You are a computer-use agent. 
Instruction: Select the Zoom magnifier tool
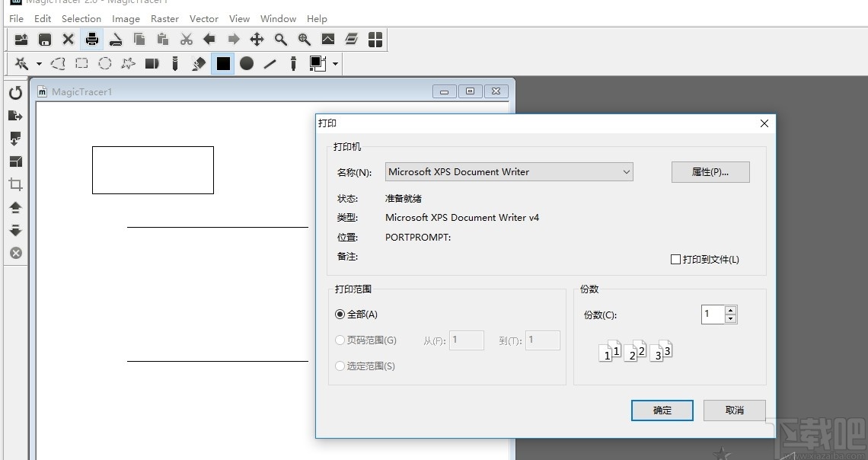[281, 40]
